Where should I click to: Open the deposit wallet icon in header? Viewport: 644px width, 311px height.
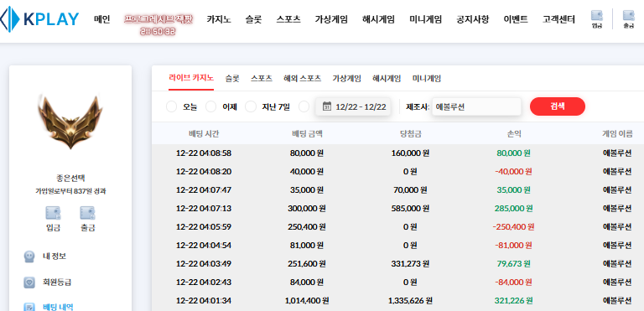coord(597,16)
